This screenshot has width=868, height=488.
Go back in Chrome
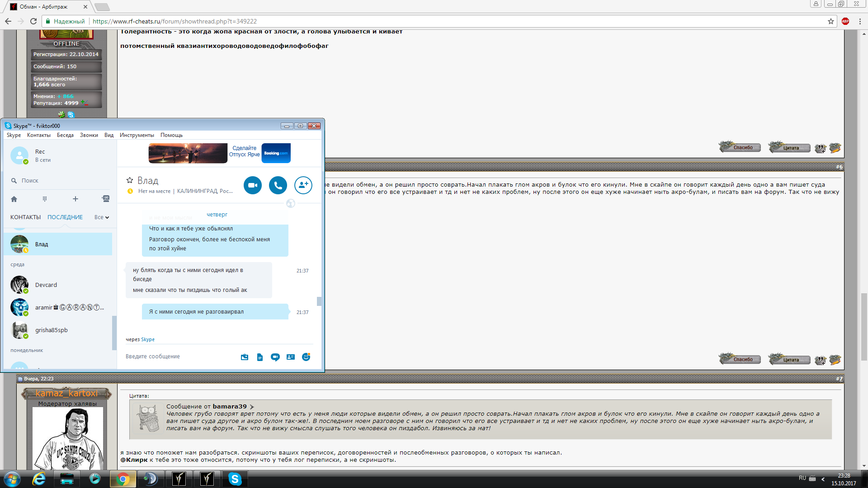(x=8, y=21)
